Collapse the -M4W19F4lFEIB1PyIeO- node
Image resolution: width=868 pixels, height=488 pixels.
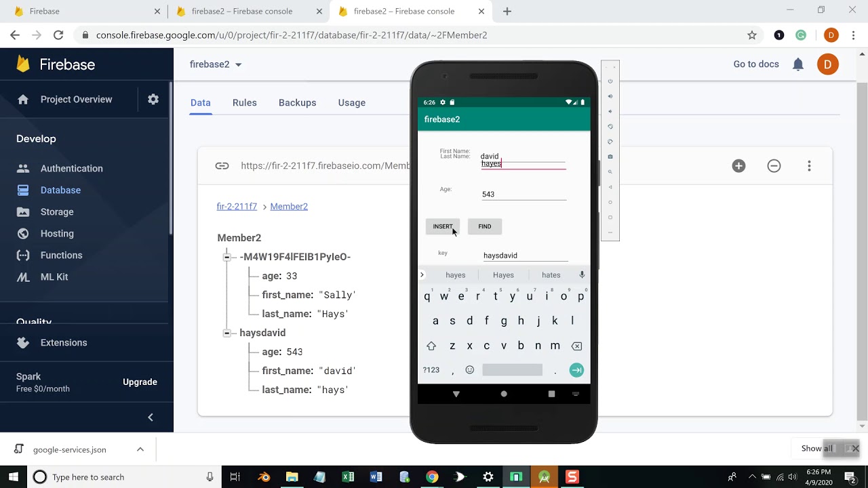[227, 257]
